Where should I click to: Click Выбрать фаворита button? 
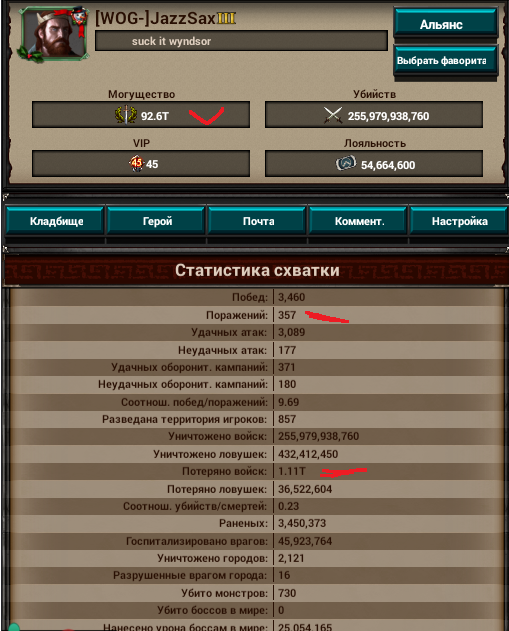coord(446,60)
